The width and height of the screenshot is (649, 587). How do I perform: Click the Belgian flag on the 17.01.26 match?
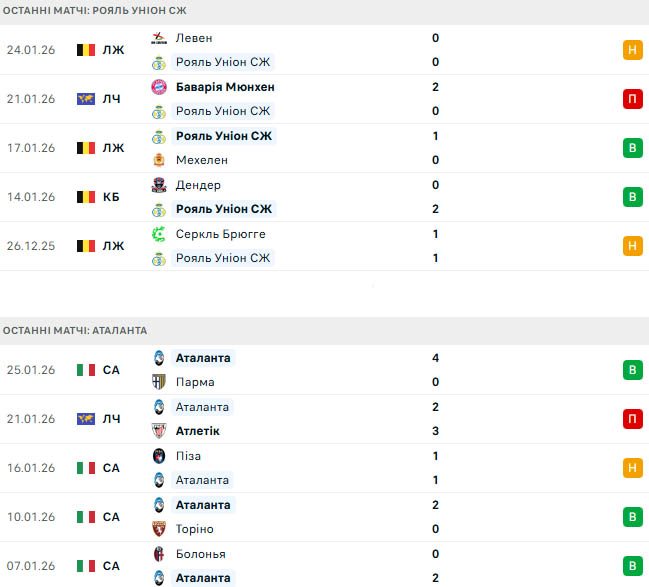pyautogui.click(x=86, y=148)
